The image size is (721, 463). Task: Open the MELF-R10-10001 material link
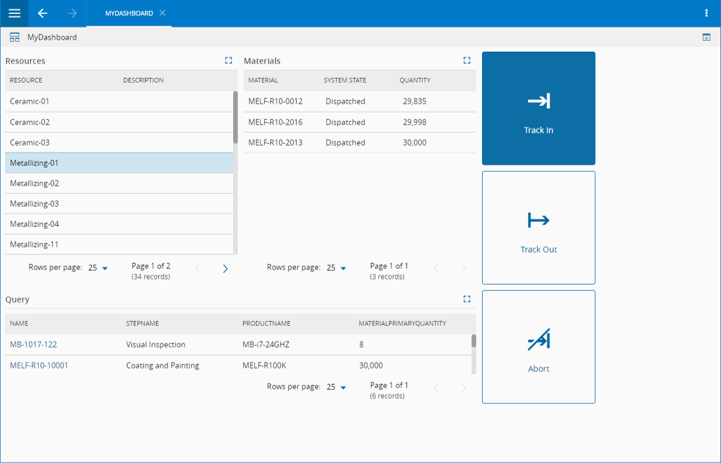pyautogui.click(x=39, y=366)
